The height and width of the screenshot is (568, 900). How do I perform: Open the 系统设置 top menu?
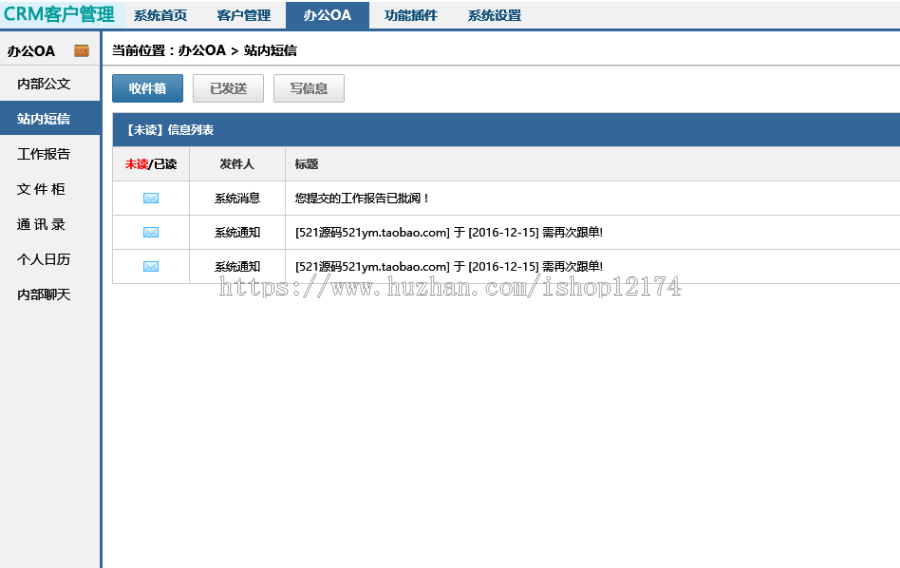(494, 15)
